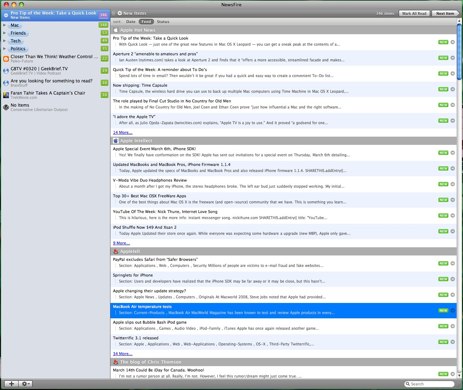This screenshot has height=390, width=463.
Task: Sort items by Status
Action: pyautogui.click(x=163, y=22)
